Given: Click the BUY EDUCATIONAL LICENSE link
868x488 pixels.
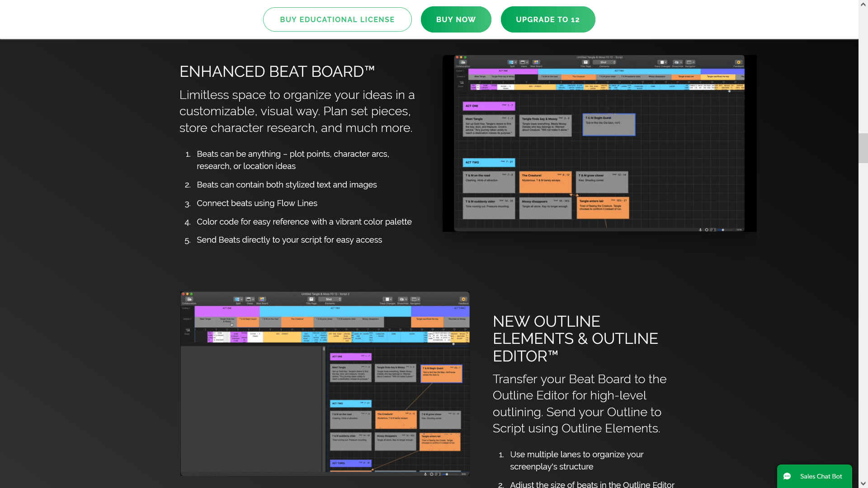Looking at the screenshot, I should coord(337,19).
